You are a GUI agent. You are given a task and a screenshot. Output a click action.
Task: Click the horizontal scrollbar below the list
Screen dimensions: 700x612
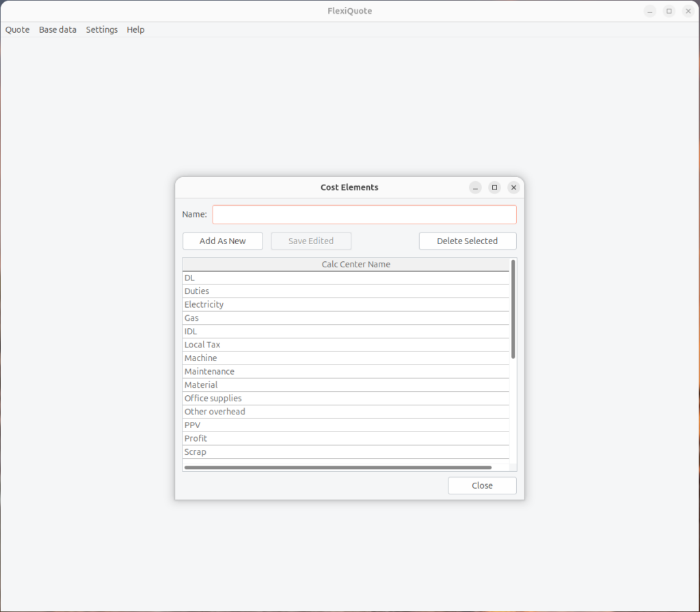(x=338, y=467)
